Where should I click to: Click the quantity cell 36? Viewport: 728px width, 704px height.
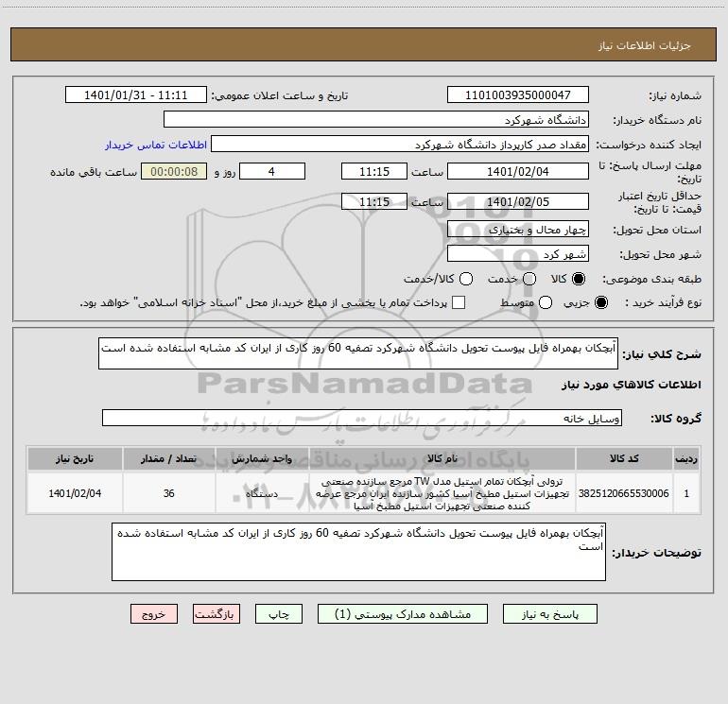pos(169,493)
